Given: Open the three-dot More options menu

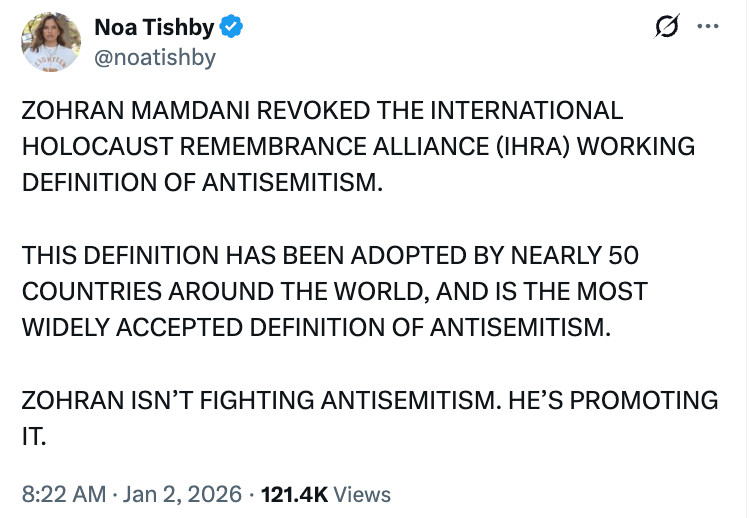Looking at the screenshot, I should (707, 27).
